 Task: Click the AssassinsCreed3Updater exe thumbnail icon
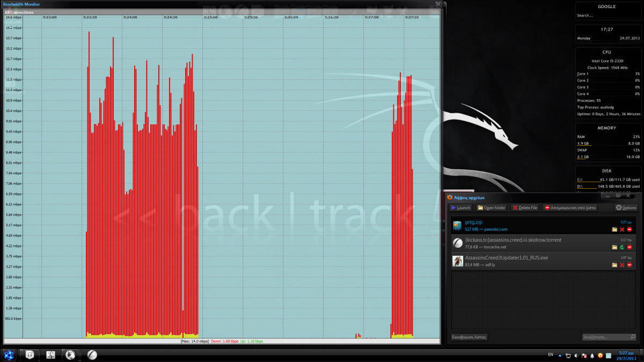(457, 261)
